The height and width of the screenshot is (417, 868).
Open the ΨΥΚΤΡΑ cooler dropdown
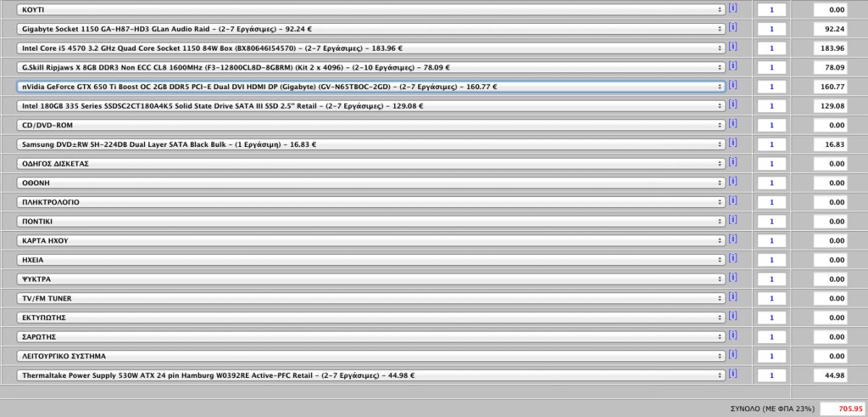(x=370, y=279)
